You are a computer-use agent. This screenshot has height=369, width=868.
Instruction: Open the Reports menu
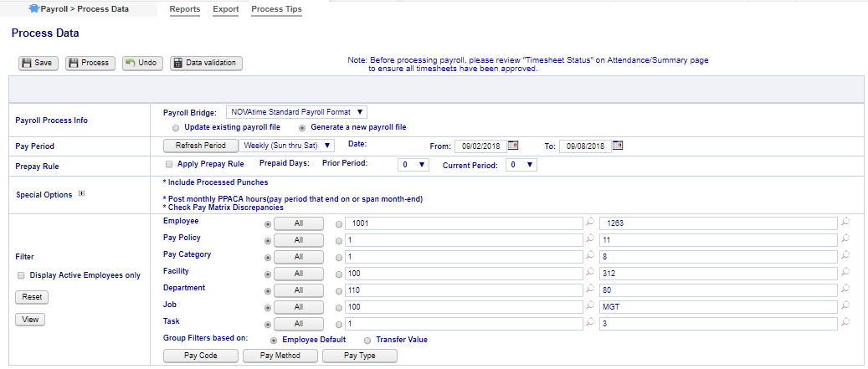[x=185, y=9]
